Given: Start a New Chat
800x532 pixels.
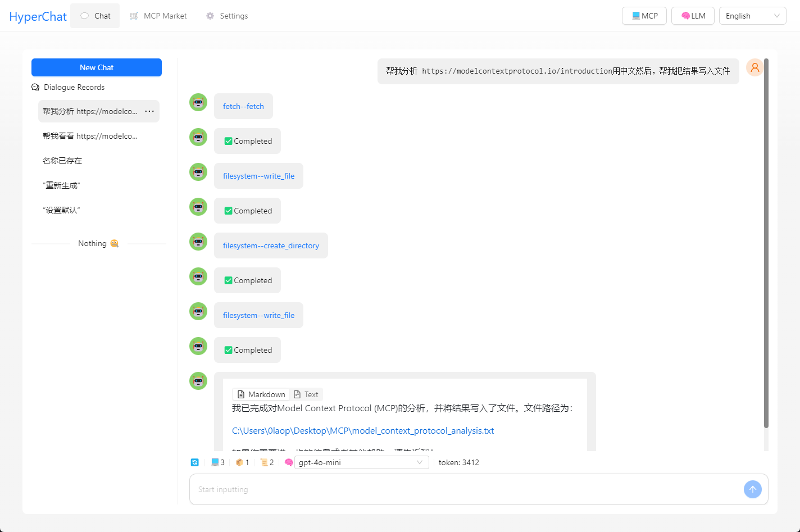Looking at the screenshot, I should pyautogui.click(x=97, y=67).
